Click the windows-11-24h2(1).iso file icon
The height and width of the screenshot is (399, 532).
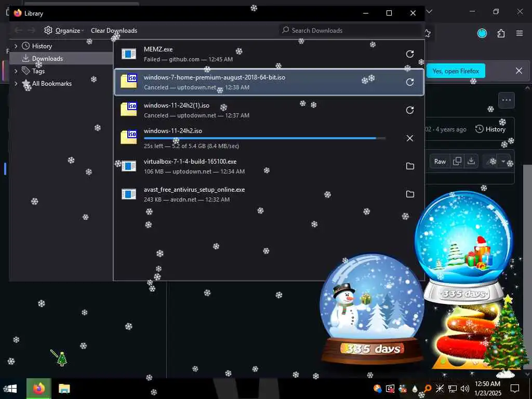tap(129, 109)
